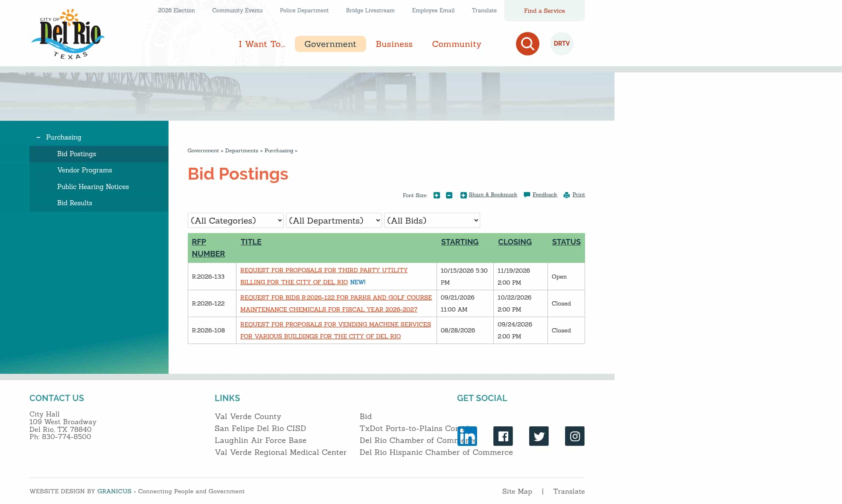Open the All Categories dropdown
The height and width of the screenshot is (504, 842).
tap(236, 220)
